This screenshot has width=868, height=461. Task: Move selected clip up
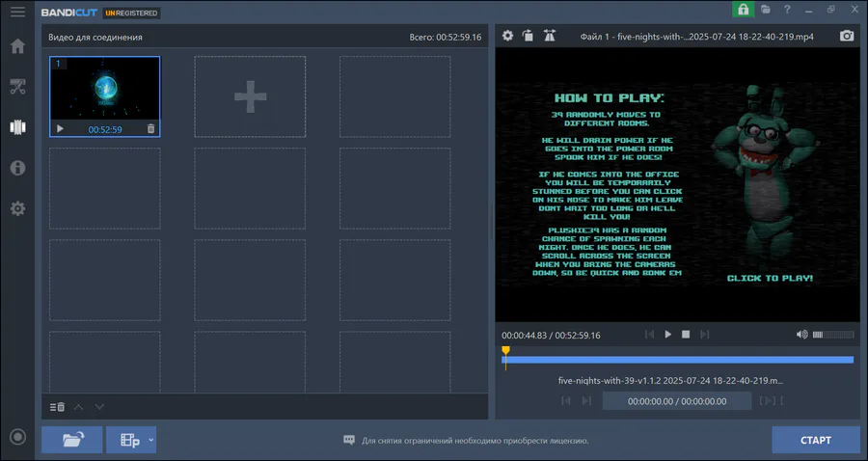[x=79, y=407]
